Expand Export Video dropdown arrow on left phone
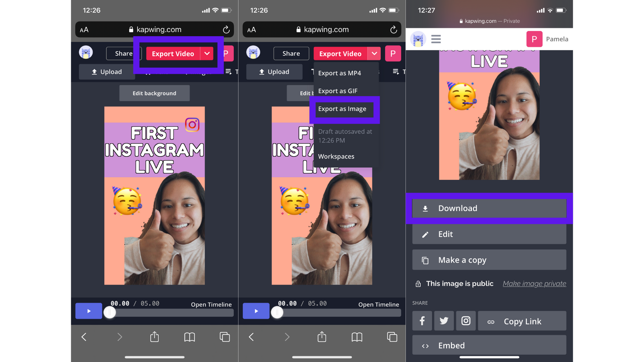Screen dimensions: 644x362 [x=207, y=54]
